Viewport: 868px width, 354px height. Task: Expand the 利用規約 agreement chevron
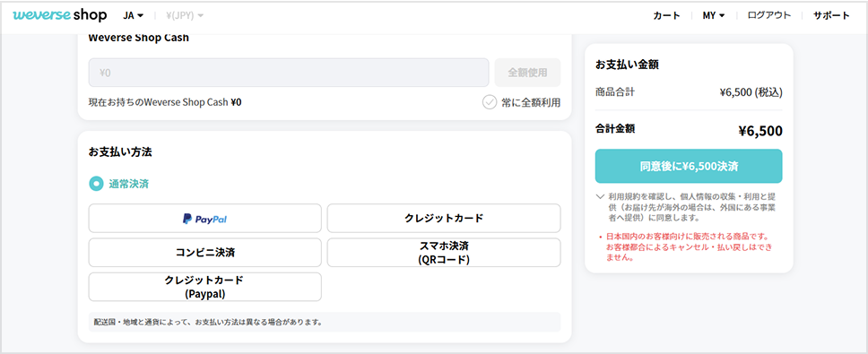[600, 196]
